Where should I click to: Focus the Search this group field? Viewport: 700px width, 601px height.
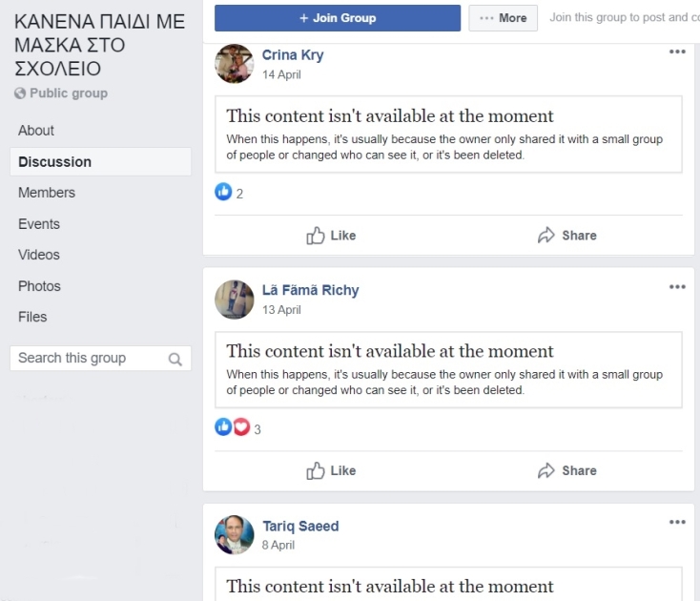point(88,359)
